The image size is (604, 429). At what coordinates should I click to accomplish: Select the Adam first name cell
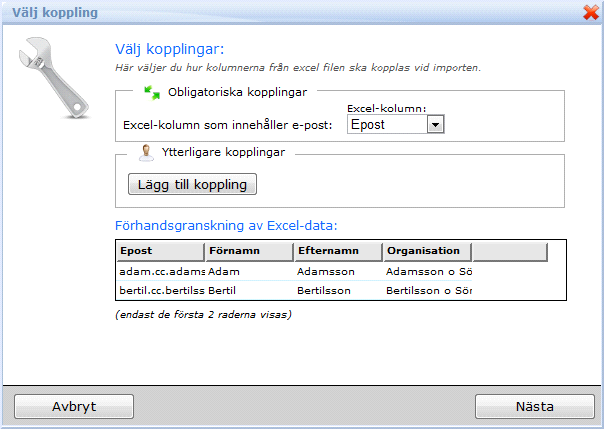point(248,271)
